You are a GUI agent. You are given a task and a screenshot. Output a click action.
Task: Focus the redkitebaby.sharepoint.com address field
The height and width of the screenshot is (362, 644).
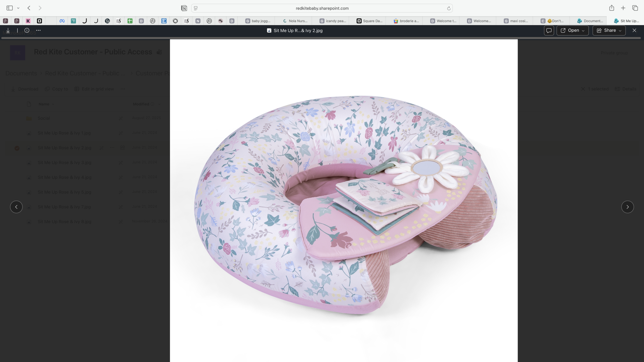[322, 8]
